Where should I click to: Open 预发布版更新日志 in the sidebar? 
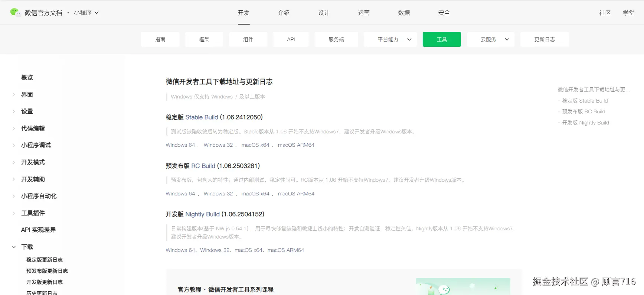coord(47,271)
